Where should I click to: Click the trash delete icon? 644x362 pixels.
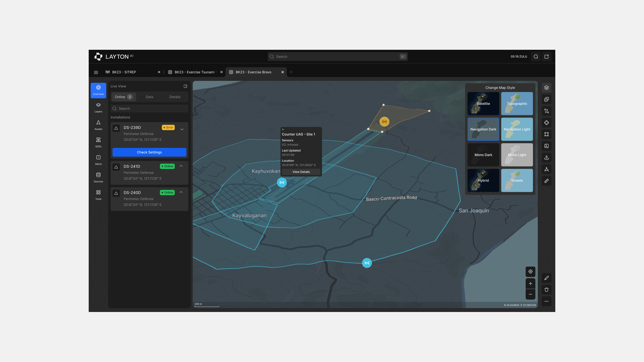click(x=547, y=290)
